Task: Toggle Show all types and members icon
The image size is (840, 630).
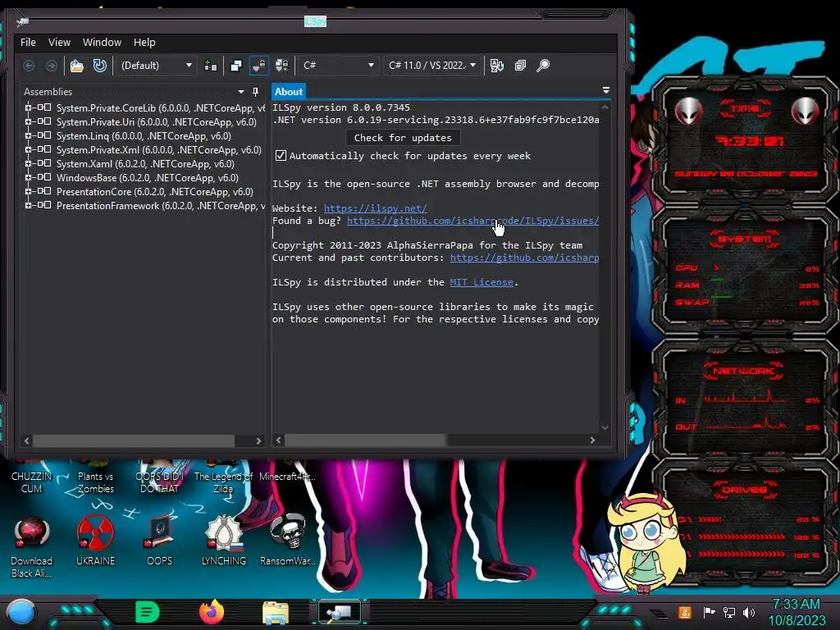Action: click(282, 66)
